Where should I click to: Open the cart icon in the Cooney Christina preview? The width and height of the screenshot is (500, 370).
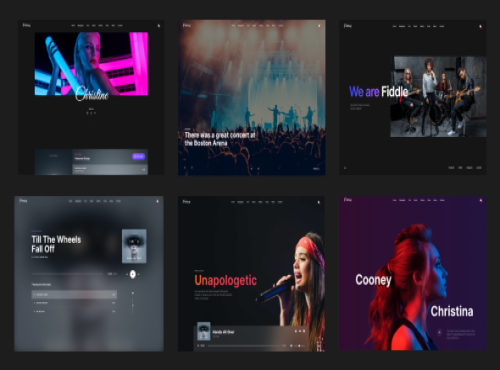point(480,200)
